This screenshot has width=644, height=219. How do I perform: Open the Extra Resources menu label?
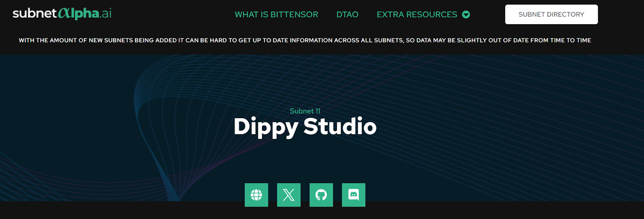pos(417,15)
